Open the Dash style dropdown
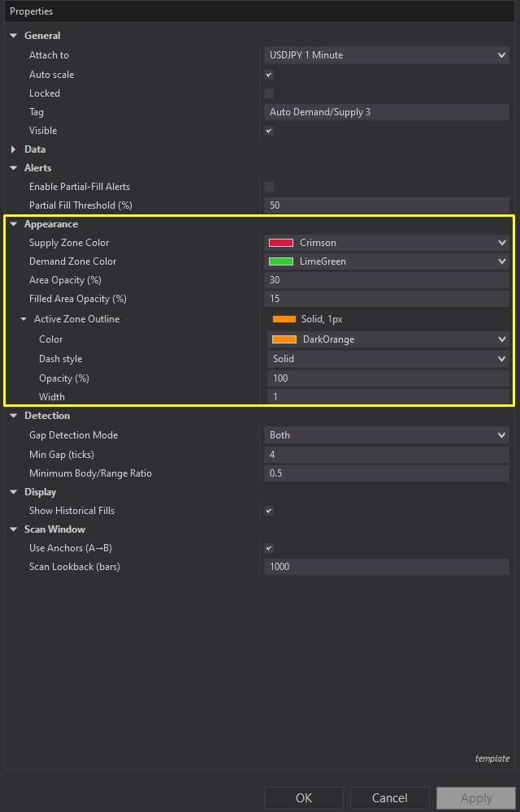520x812 pixels. [502, 358]
